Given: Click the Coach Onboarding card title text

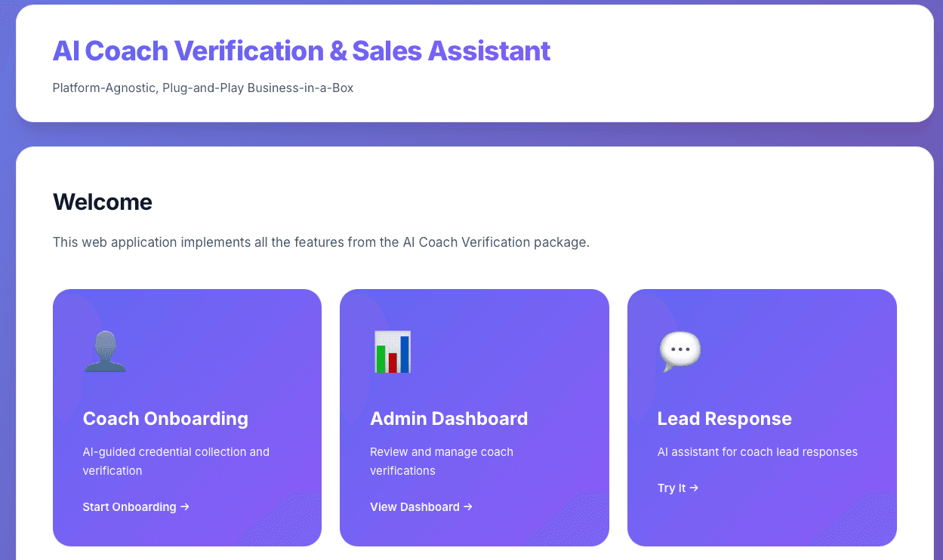Looking at the screenshot, I should pos(165,418).
